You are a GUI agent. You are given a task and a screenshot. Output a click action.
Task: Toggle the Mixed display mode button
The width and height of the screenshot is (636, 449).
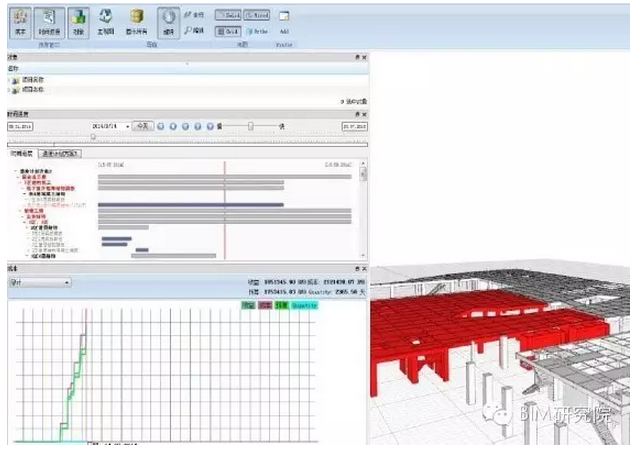(x=255, y=16)
